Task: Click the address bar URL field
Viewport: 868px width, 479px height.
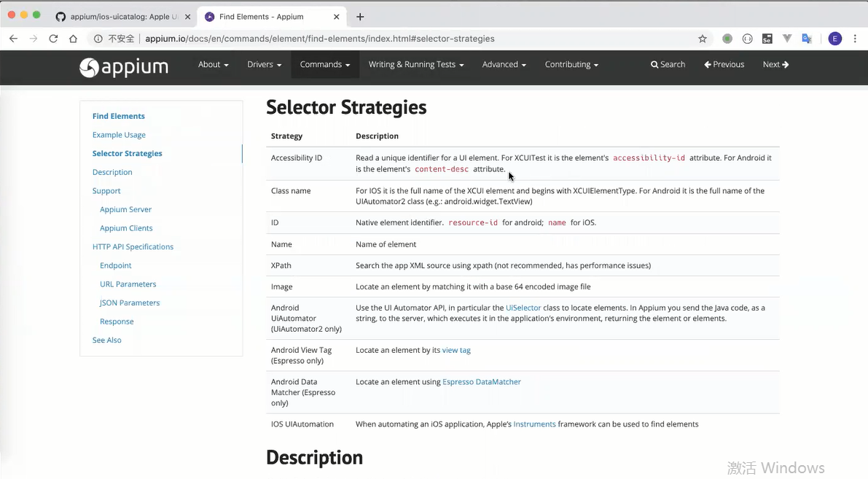Action: coord(320,39)
